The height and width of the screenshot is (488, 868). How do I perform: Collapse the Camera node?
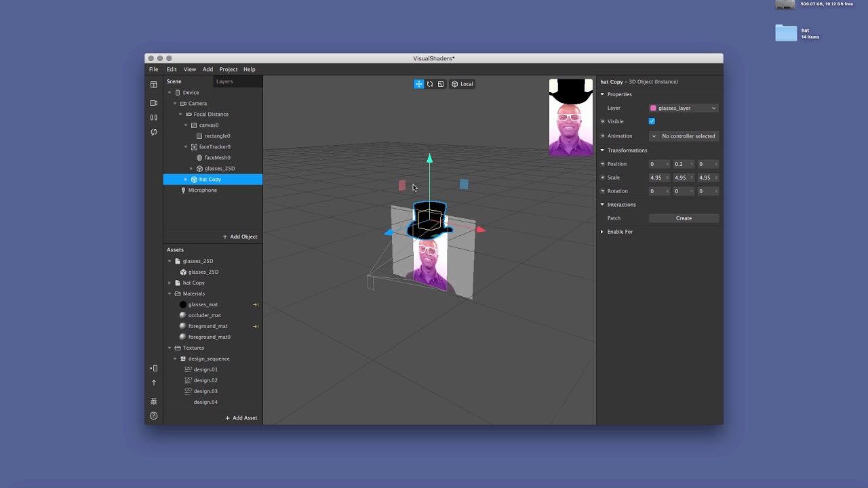tap(175, 104)
